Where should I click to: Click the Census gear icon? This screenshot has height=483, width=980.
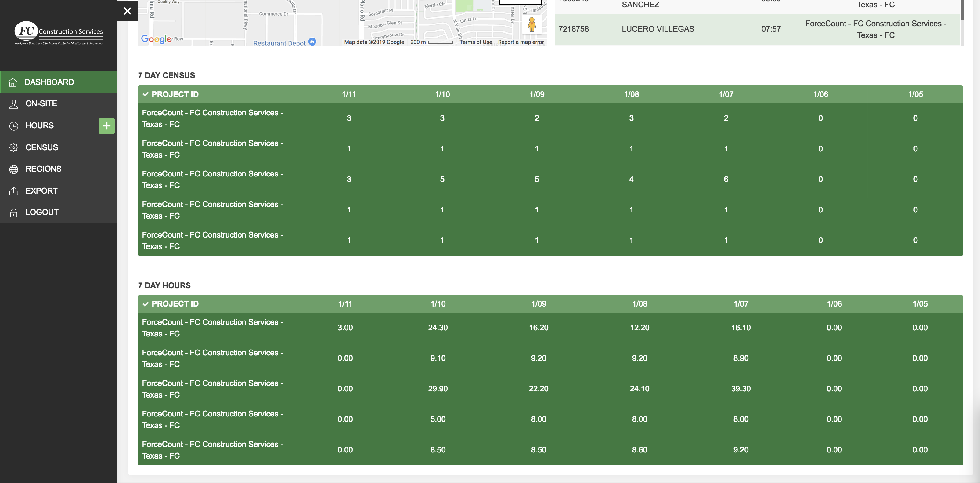click(14, 148)
